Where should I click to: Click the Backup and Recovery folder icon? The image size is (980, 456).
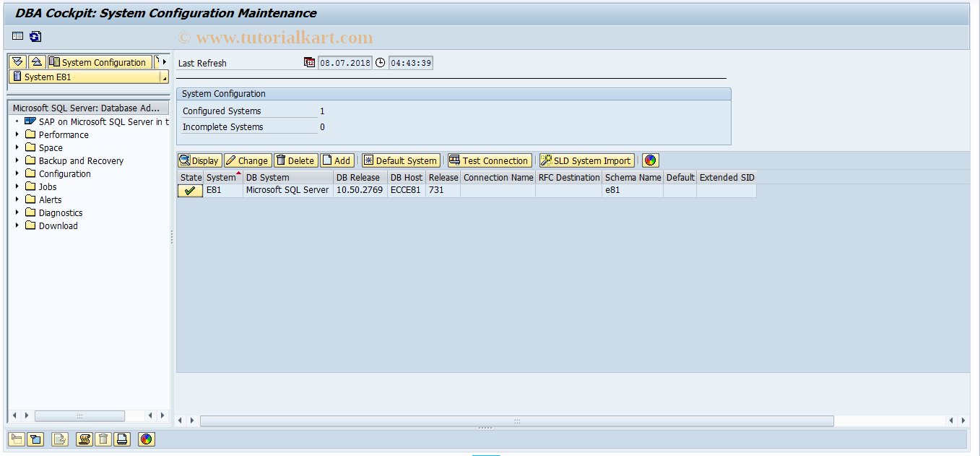(30, 160)
